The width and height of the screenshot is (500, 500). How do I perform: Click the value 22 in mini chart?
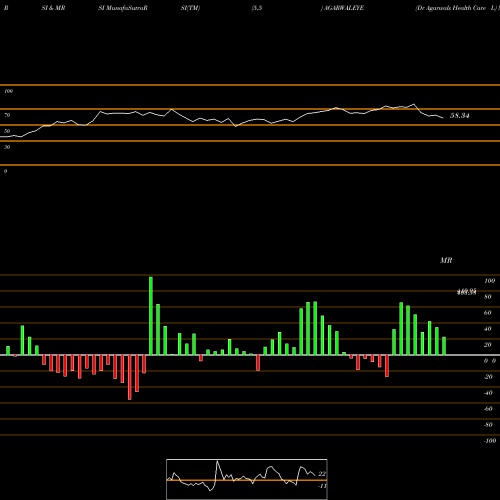(x=322, y=474)
